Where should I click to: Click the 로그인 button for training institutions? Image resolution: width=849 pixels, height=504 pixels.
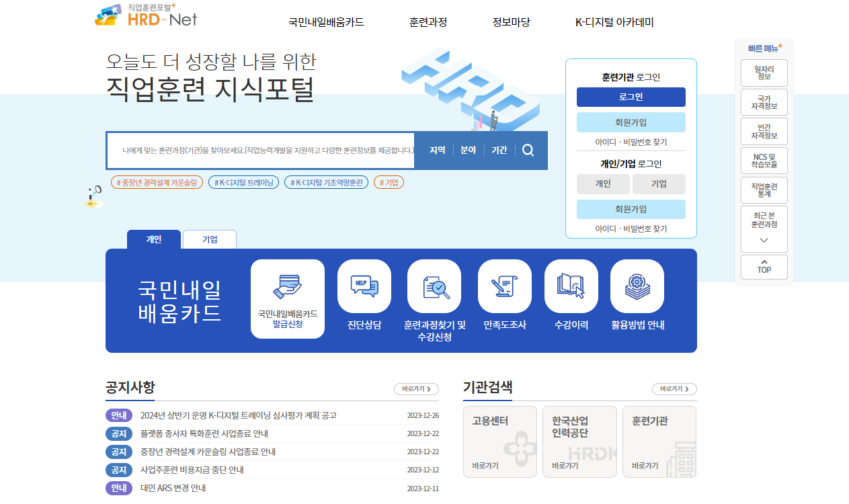pyautogui.click(x=631, y=97)
